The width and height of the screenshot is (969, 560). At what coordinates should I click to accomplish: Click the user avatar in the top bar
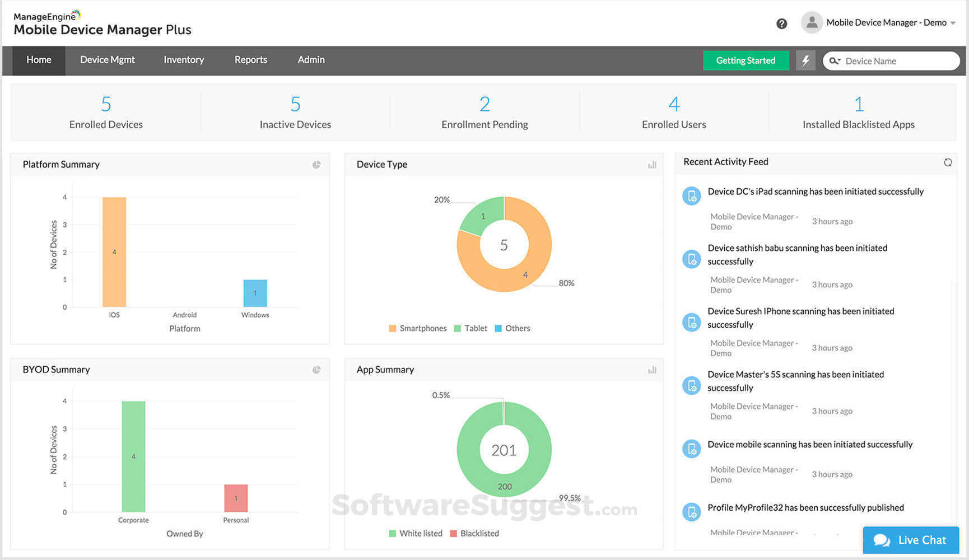(x=812, y=22)
